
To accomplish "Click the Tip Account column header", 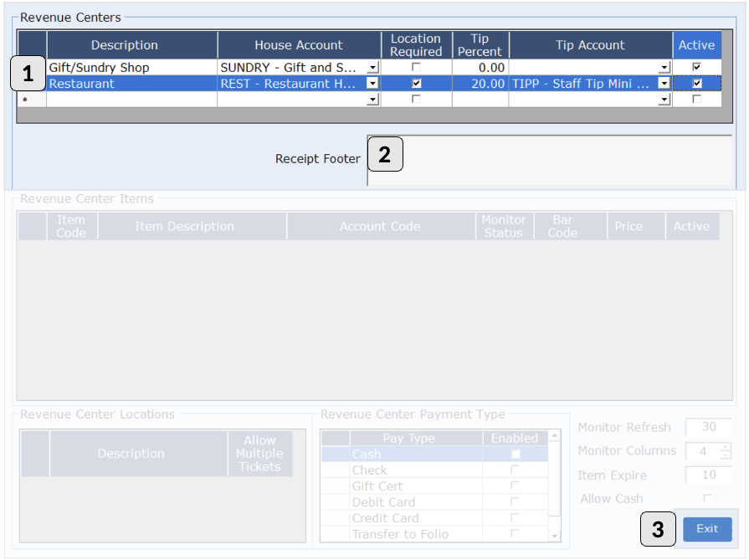I will (590, 45).
